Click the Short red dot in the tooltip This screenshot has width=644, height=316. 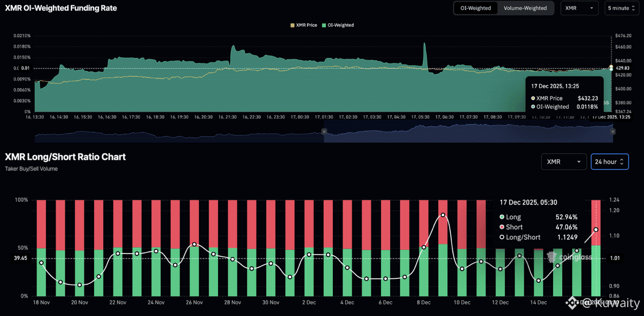(502, 227)
